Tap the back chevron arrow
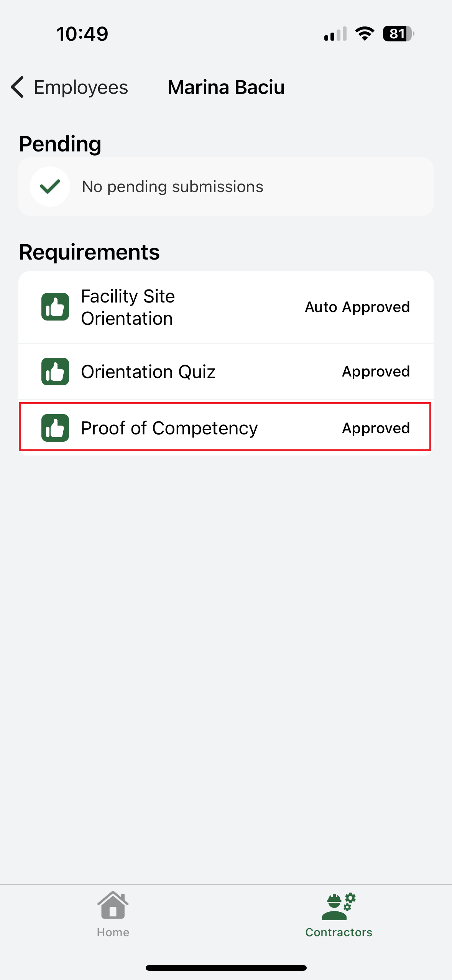The height and width of the screenshot is (980, 452). click(18, 87)
